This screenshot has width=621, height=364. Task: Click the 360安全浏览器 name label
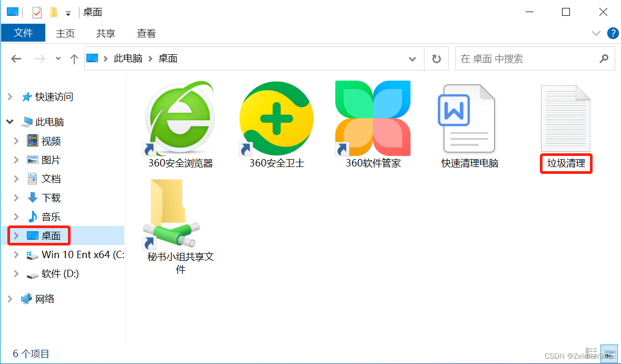181,163
